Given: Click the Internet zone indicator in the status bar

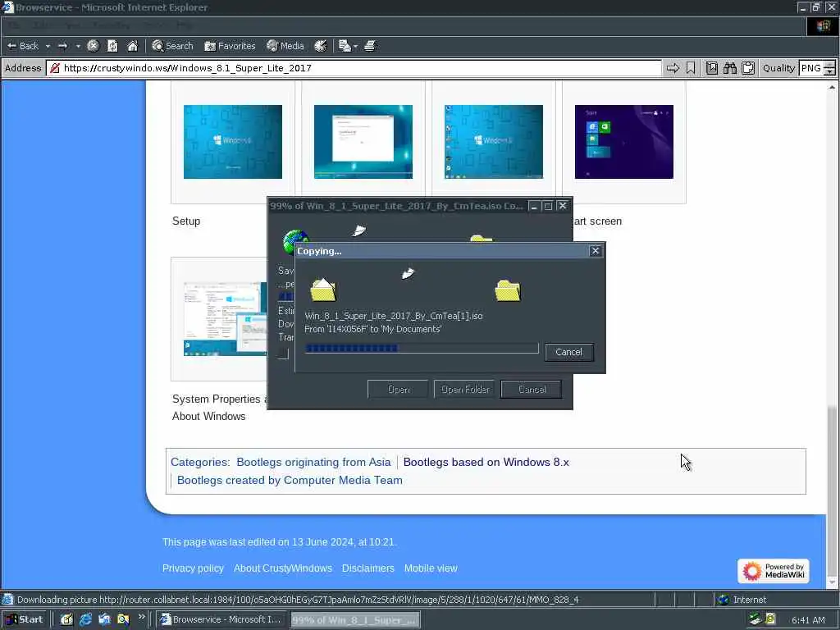Looking at the screenshot, I should tap(742, 600).
